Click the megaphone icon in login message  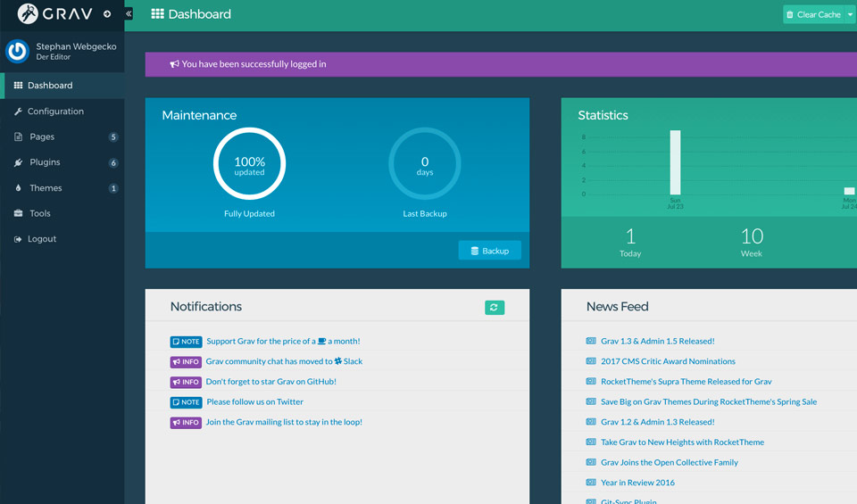[174, 64]
